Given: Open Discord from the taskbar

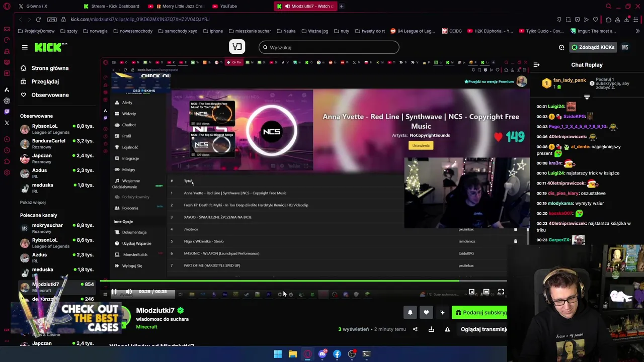Looking at the screenshot, I should pos(323,354).
